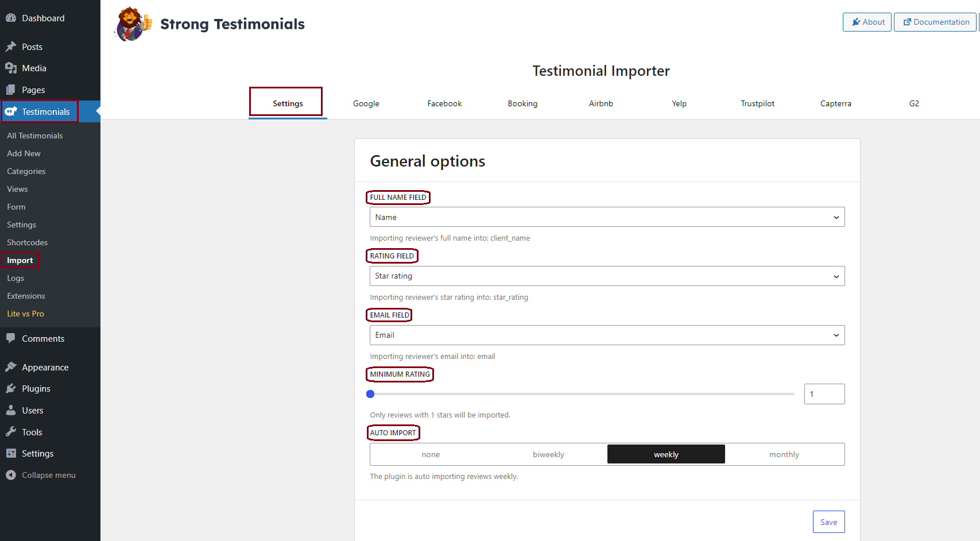Select weekly auto import option
This screenshot has width=980, height=541.
tap(666, 454)
